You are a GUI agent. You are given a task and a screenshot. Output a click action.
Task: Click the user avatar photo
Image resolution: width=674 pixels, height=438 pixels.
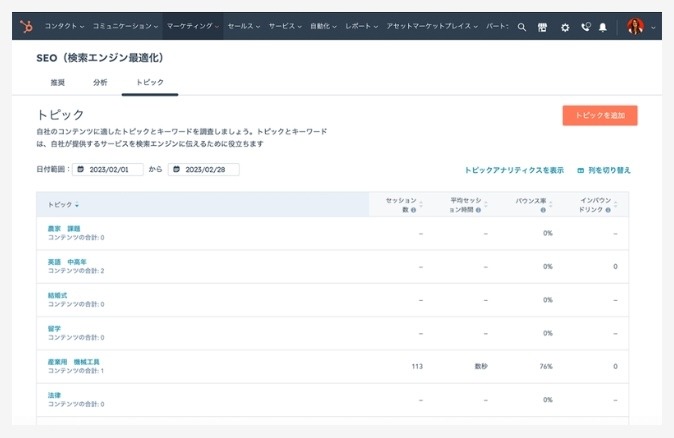tap(635, 27)
